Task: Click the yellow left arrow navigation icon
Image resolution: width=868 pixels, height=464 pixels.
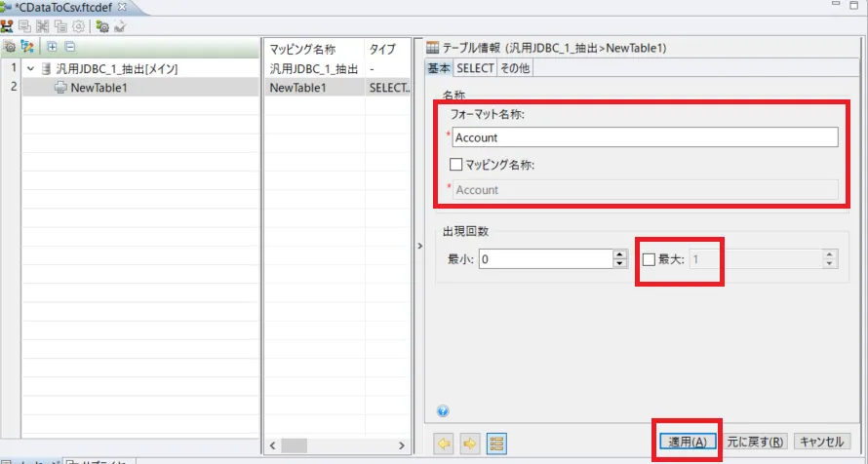Action: [444, 443]
